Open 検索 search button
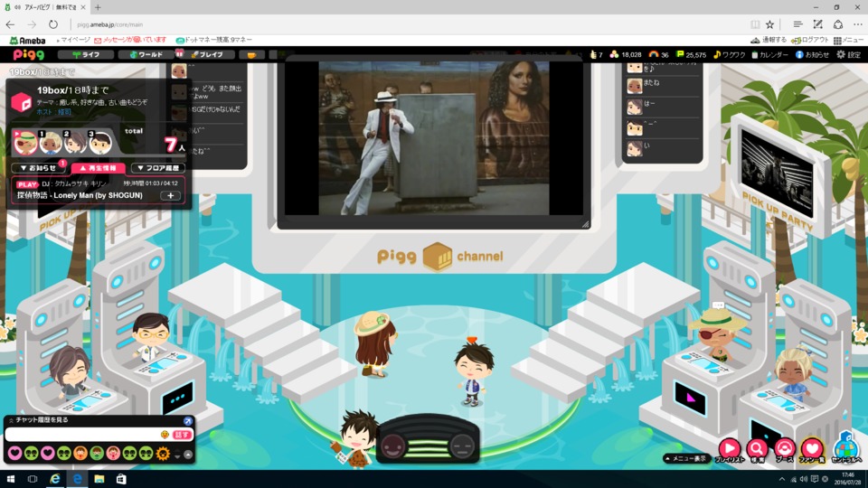The height and width of the screenshot is (488, 868). click(757, 450)
